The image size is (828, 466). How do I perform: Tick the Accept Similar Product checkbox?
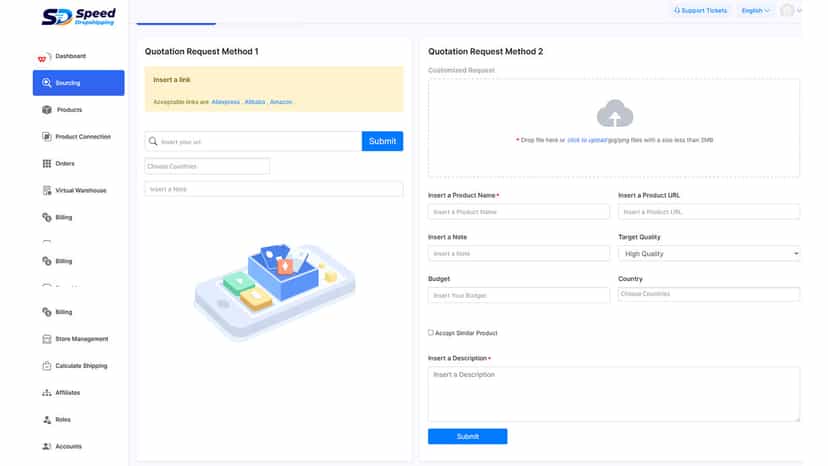point(431,332)
